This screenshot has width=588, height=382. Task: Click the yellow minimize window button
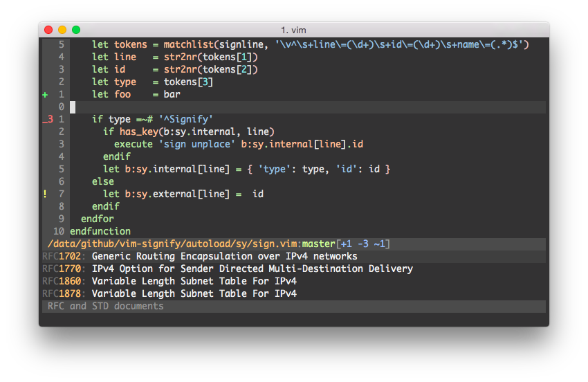pyautogui.click(x=62, y=30)
